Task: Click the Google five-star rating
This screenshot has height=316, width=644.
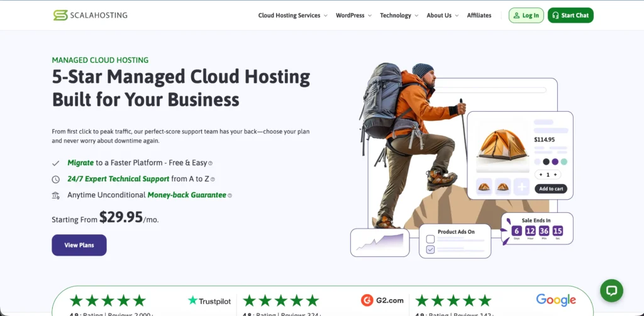Action: (x=453, y=300)
